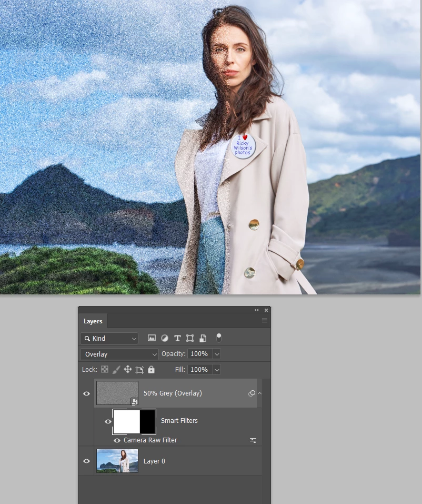Open the Fill slider dropdown arrow
The height and width of the screenshot is (504, 422).
tap(217, 370)
